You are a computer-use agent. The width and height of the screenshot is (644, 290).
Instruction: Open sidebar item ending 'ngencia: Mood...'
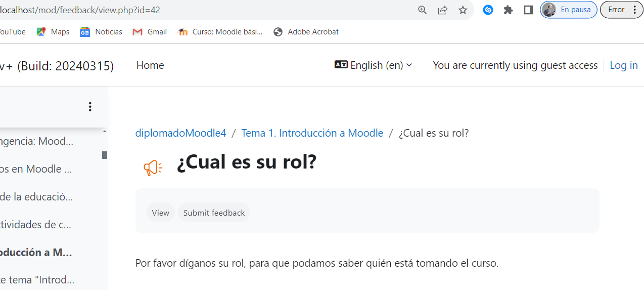pyautogui.click(x=36, y=141)
